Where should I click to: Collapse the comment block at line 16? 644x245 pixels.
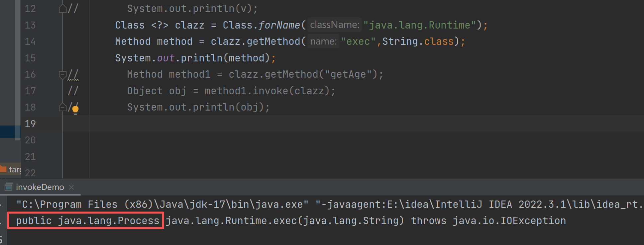point(62,74)
